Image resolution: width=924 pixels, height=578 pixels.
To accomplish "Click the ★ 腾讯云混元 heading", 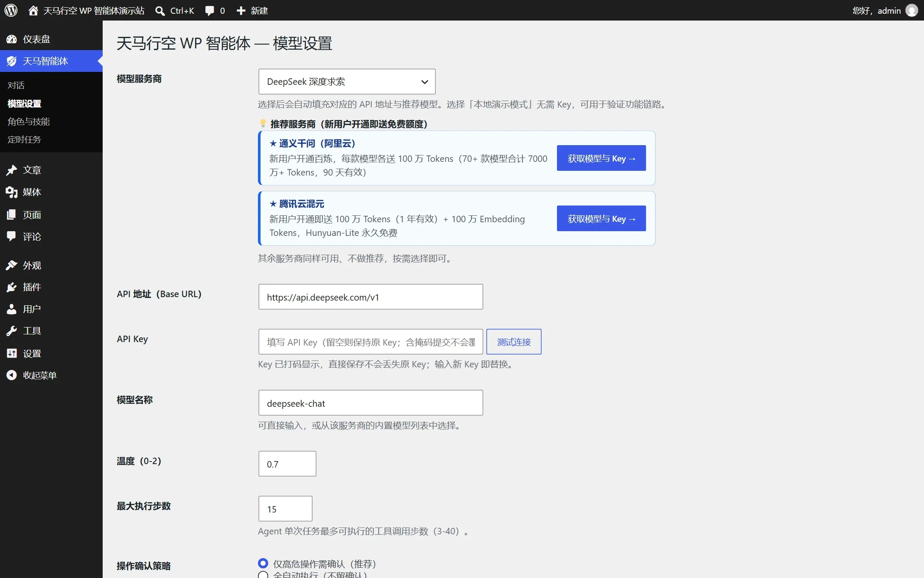I will (297, 204).
